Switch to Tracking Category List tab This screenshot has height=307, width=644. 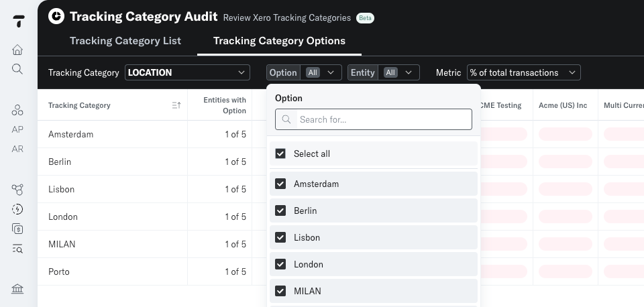(x=125, y=41)
